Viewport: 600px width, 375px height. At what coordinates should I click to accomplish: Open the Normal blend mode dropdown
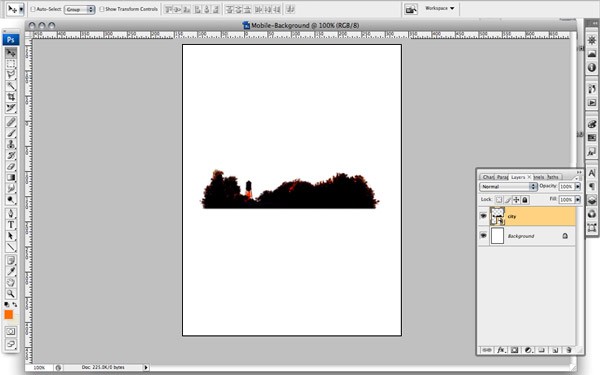tap(508, 186)
